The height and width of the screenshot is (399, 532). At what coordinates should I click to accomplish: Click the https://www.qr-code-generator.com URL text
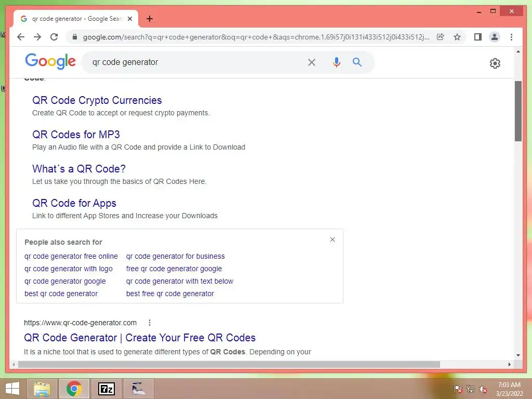pos(80,323)
